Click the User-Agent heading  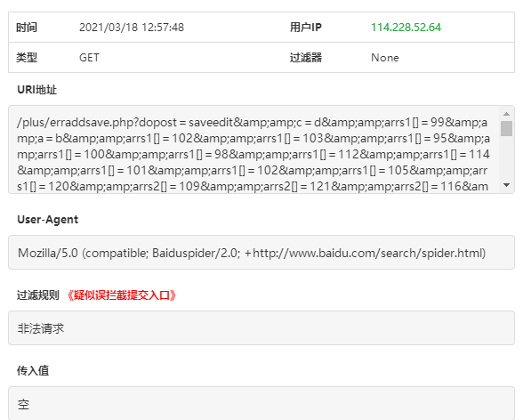coord(48,220)
